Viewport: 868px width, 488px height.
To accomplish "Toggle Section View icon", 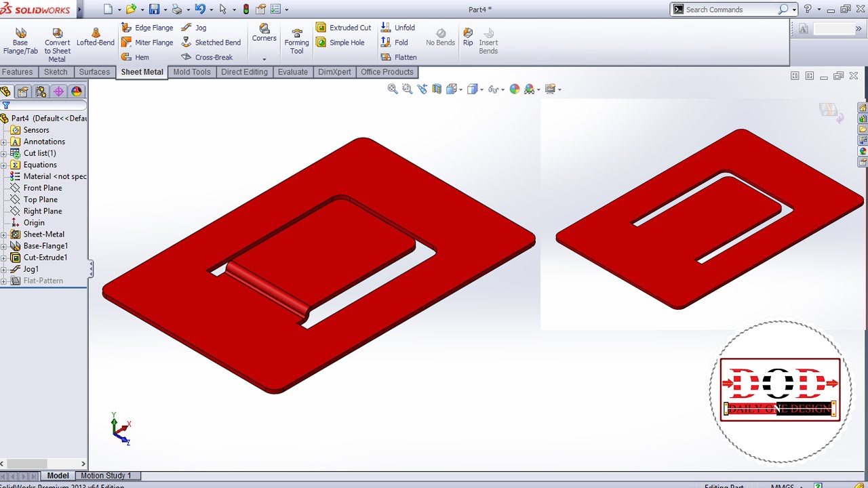I will tap(437, 89).
